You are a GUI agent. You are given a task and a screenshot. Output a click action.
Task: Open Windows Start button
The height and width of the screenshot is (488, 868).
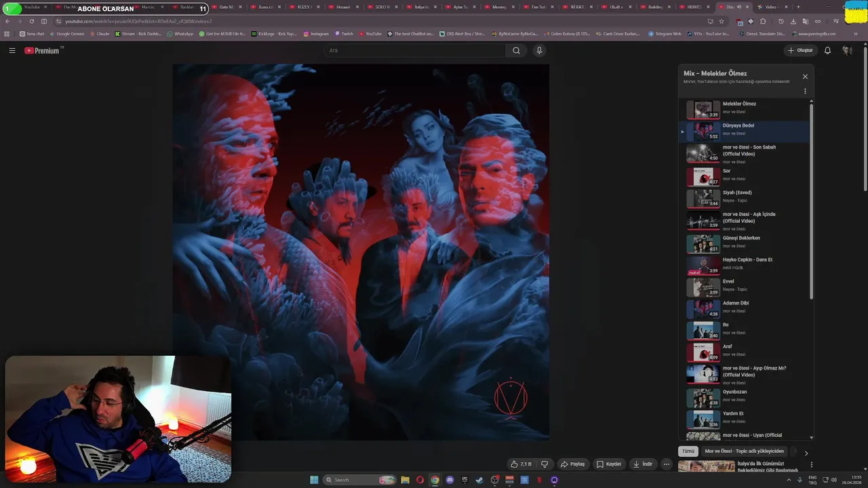tap(314, 480)
